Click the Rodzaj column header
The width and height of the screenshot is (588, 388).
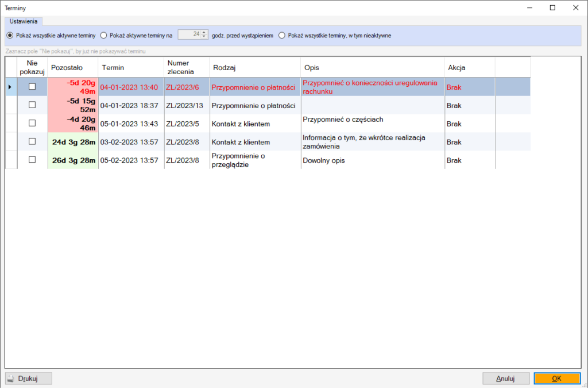coord(255,68)
